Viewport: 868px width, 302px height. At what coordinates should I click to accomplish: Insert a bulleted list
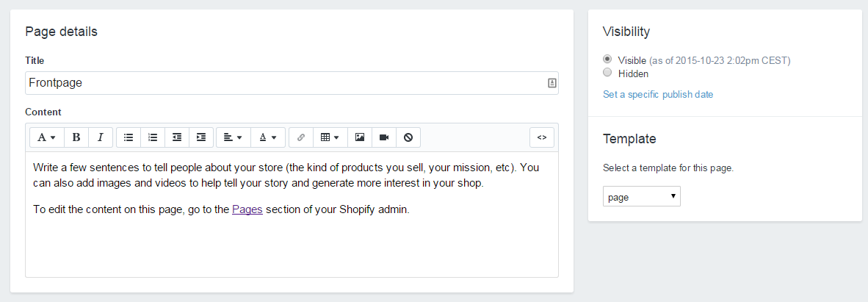(x=129, y=137)
